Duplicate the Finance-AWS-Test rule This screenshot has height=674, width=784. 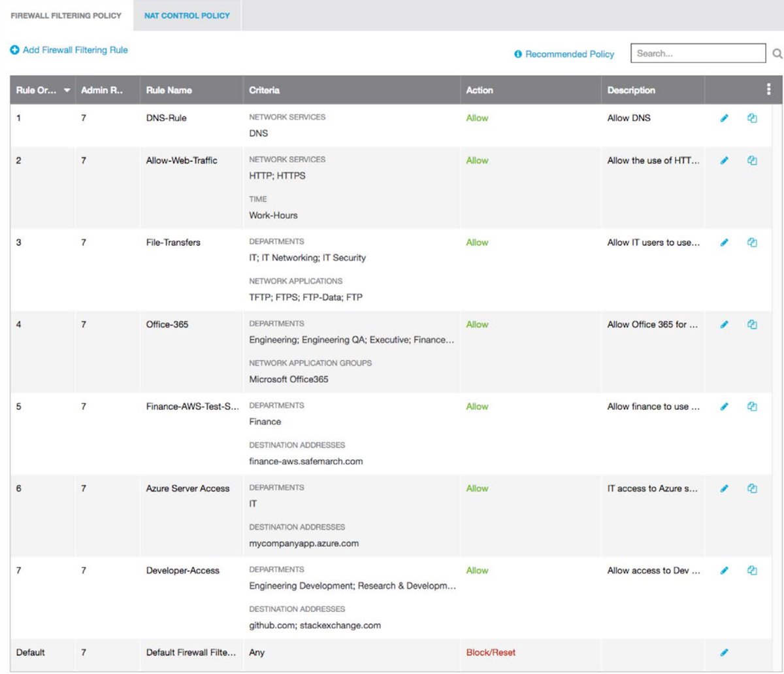[752, 407]
